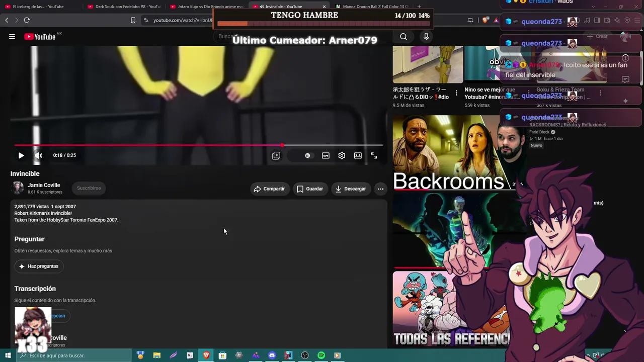
Task: Open options for the DIO short video
Action: click(456, 93)
